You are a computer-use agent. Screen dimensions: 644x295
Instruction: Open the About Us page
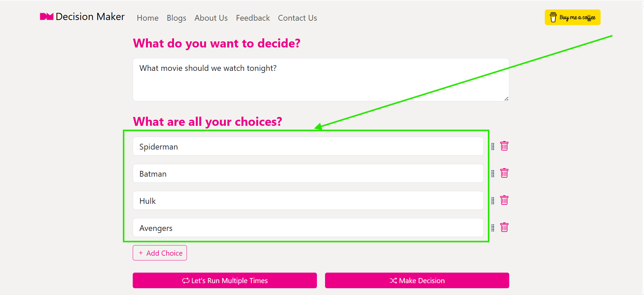tap(211, 18)
